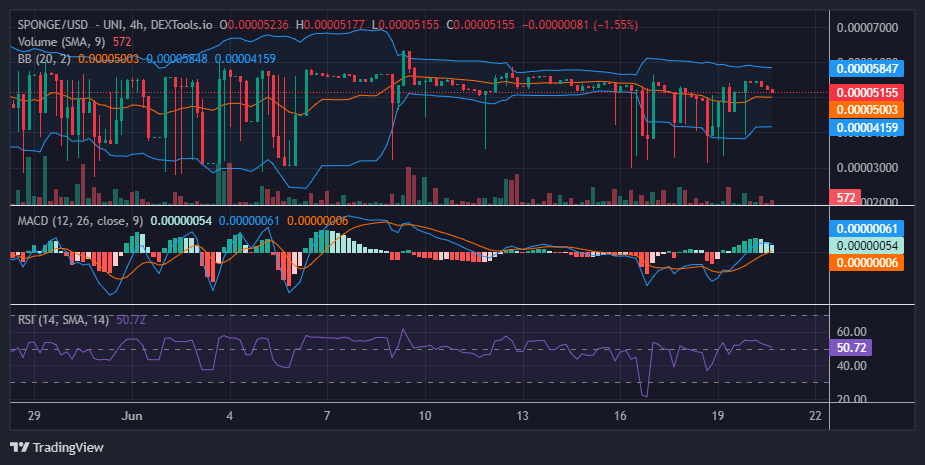Click the histogram value label 0.00000054

[866, 245]
